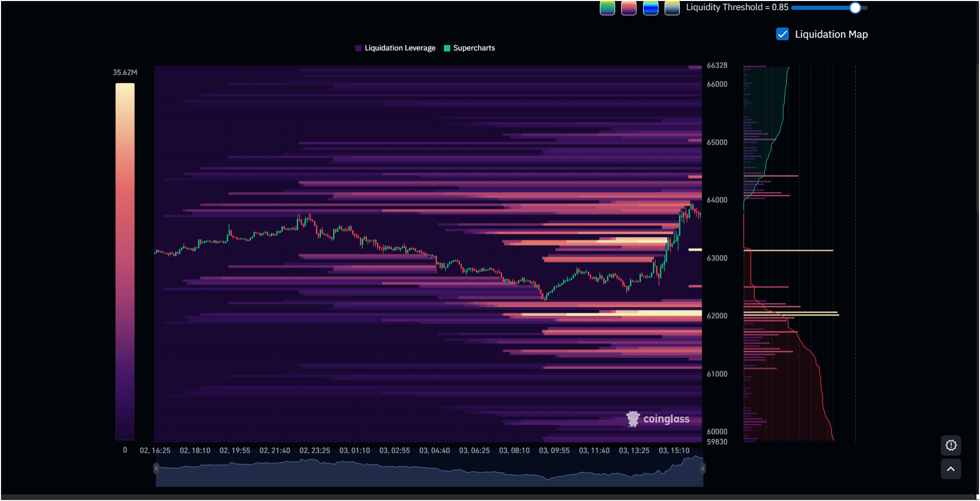Viewport: 980px width, 501px height.
Task: Click the "Liquidity Threshold = 0.85" label
Action: pyautogui.click(x=737, y=7)
